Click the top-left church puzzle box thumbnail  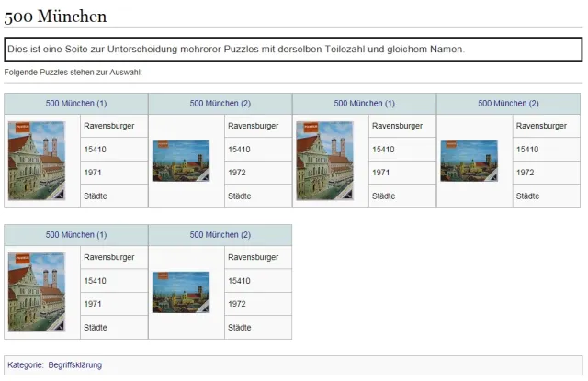pos(37,161)
